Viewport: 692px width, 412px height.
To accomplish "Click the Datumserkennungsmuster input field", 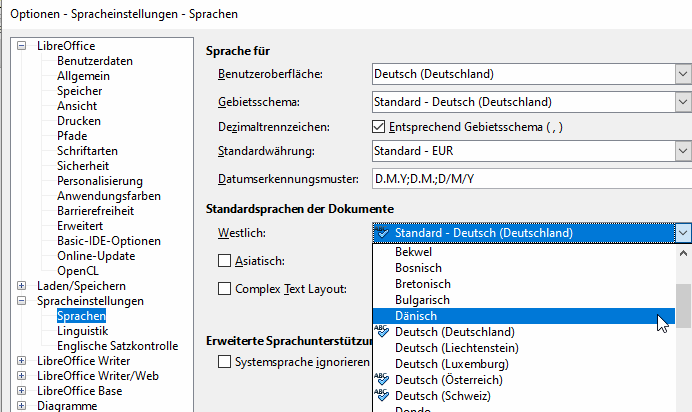I will tap(532, 179).
